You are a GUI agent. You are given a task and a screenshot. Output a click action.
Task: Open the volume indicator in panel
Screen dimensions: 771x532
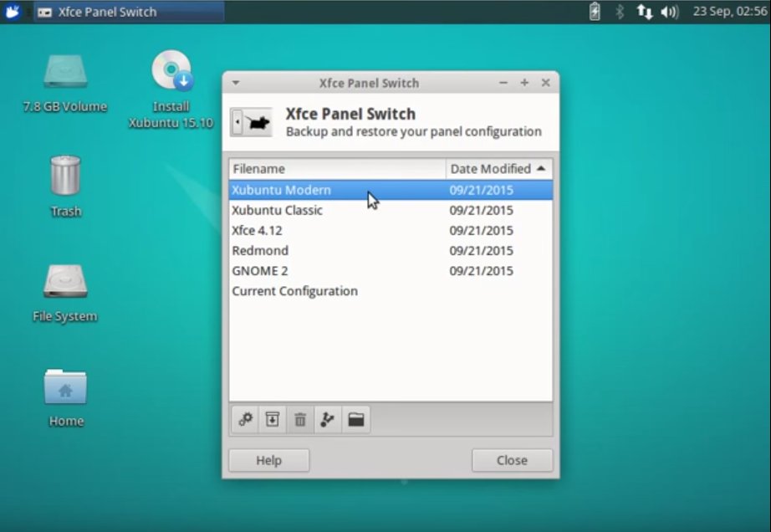[x=670, y=12]
